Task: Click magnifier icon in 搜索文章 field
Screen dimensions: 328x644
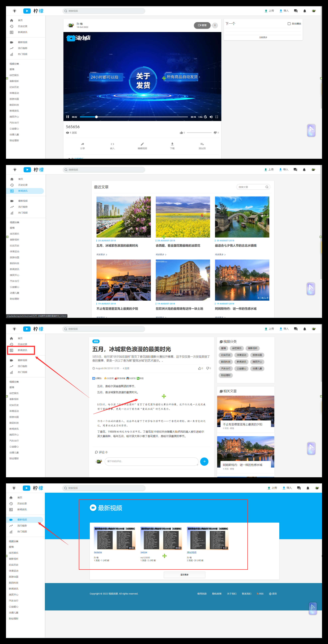Action: click(267, 187)
